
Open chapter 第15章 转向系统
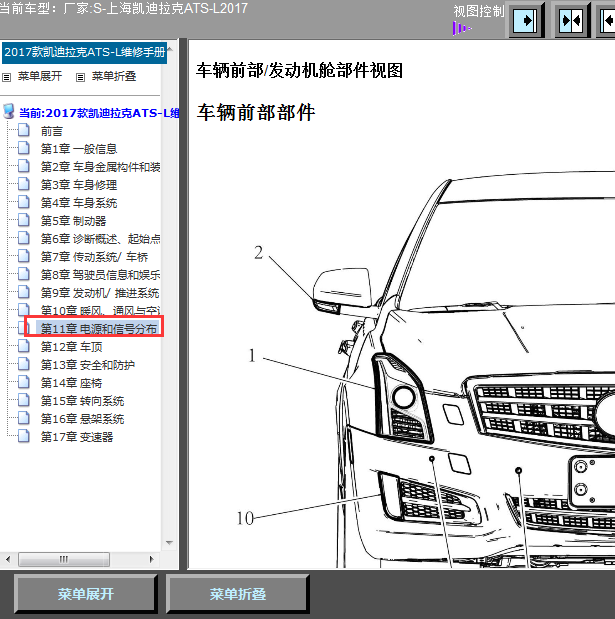(x=82, y=401)
